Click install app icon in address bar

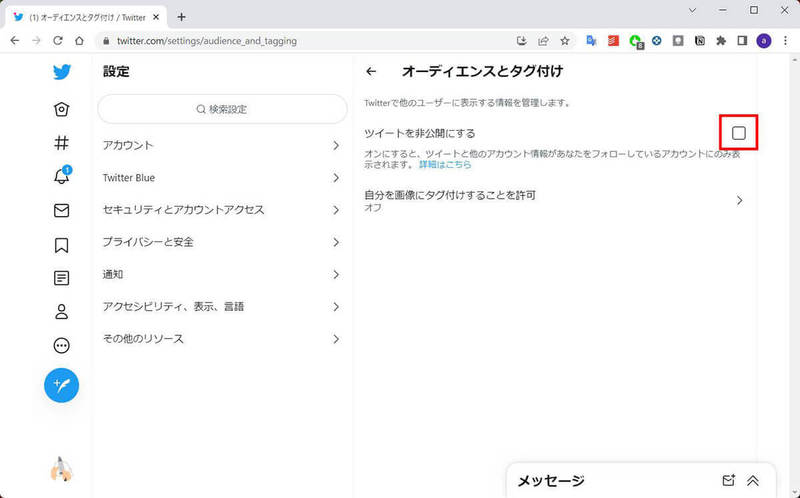pyautogui.click(x=521, y=41)
